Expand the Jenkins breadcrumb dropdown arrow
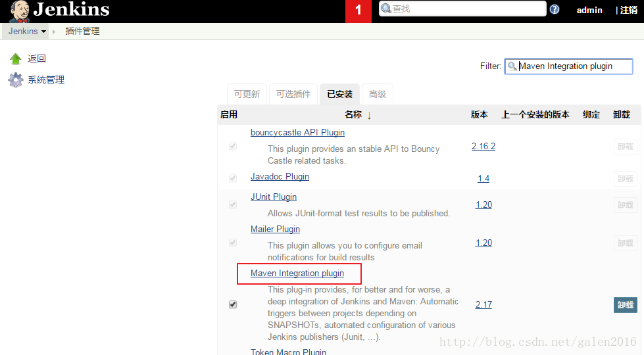644x355 pixels. [43, 31]
